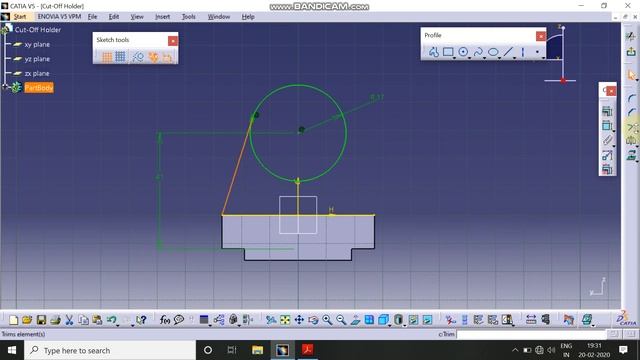Select the Spline tool in Profile toolbar

tap(478, 52)
